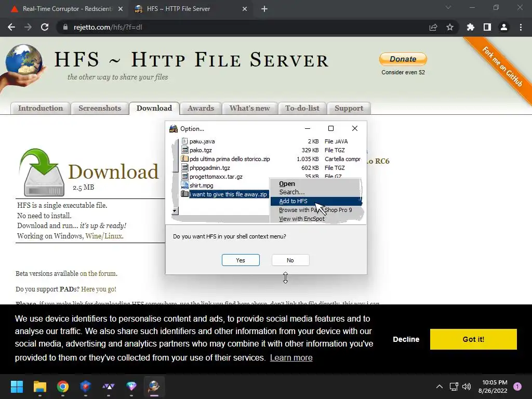Open the Support tab
The image size is (532, 399).
[x=349, y=108]
